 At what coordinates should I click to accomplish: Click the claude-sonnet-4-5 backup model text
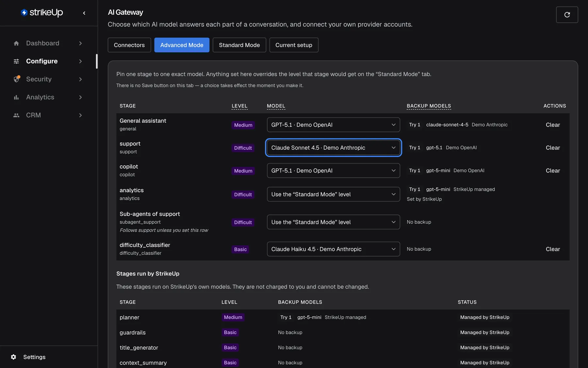coord(447,125)
